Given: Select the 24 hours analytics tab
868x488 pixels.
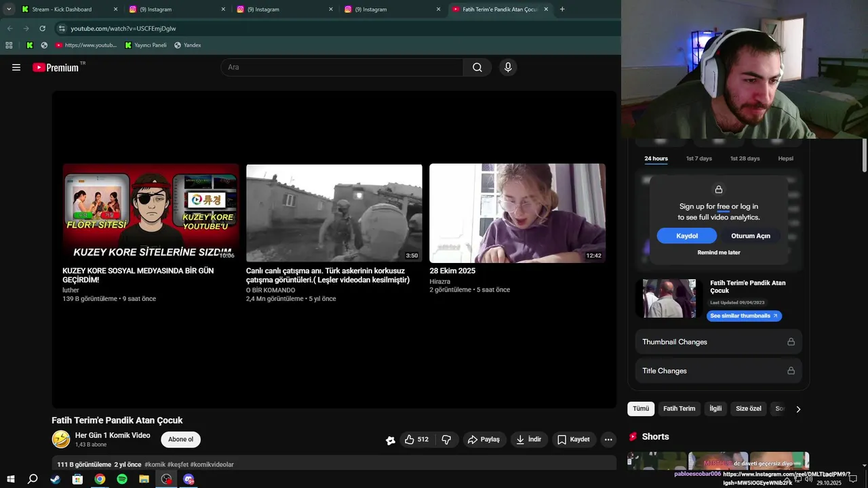Looking at the screenshot, I should 656,159.
